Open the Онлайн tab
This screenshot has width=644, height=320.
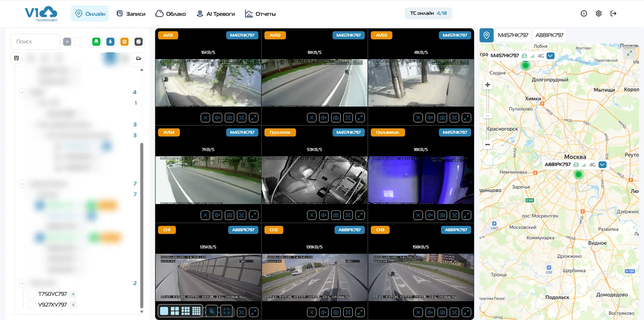(90, 14)
